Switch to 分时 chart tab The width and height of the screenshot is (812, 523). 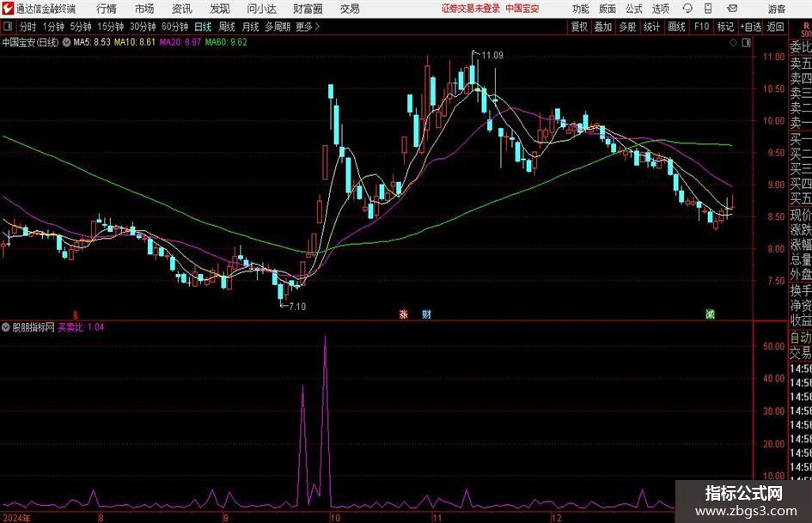[28, 27]
